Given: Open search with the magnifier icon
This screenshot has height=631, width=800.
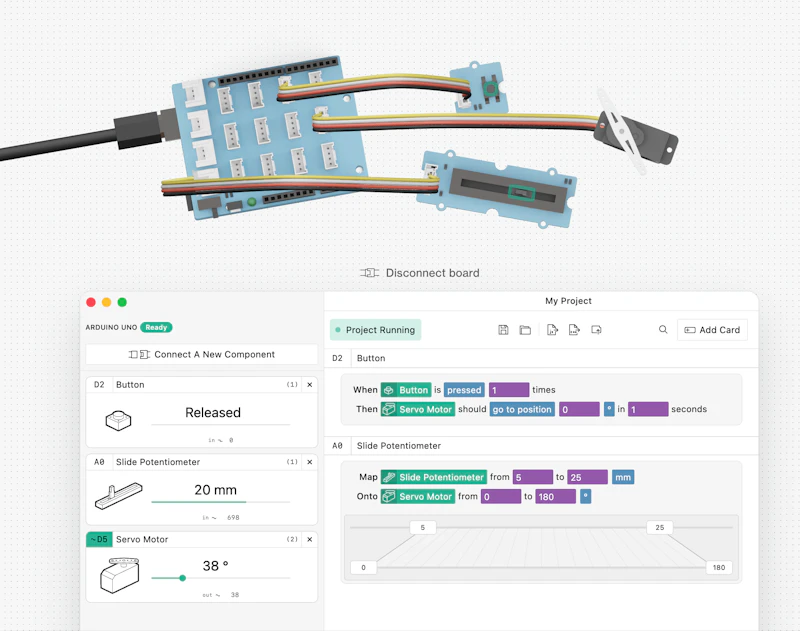Looking at the screenshot, I should coord(663,330).
